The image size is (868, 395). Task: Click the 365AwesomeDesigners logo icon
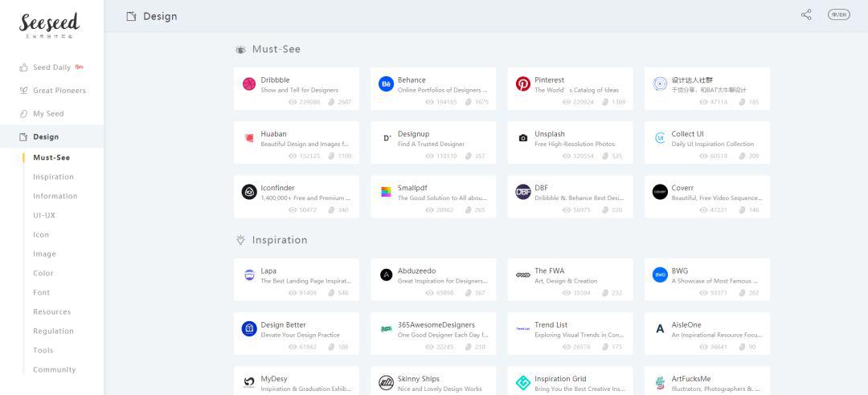[x=387, y=328]
